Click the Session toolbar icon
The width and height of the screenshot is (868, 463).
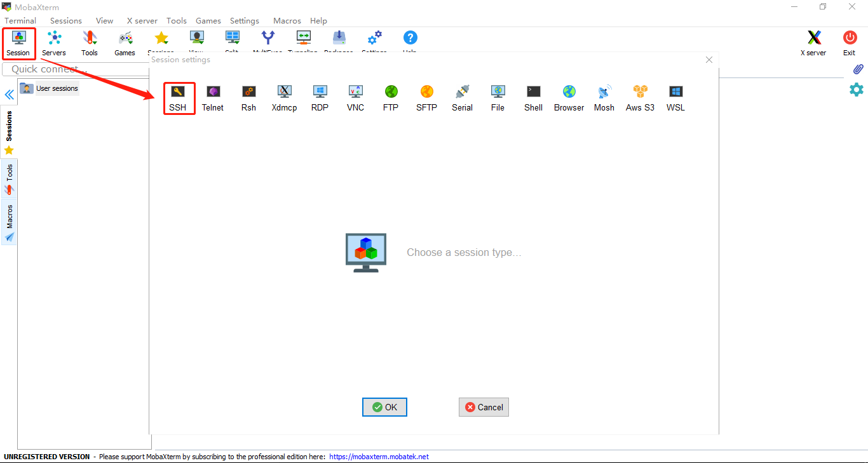[18, 43]
